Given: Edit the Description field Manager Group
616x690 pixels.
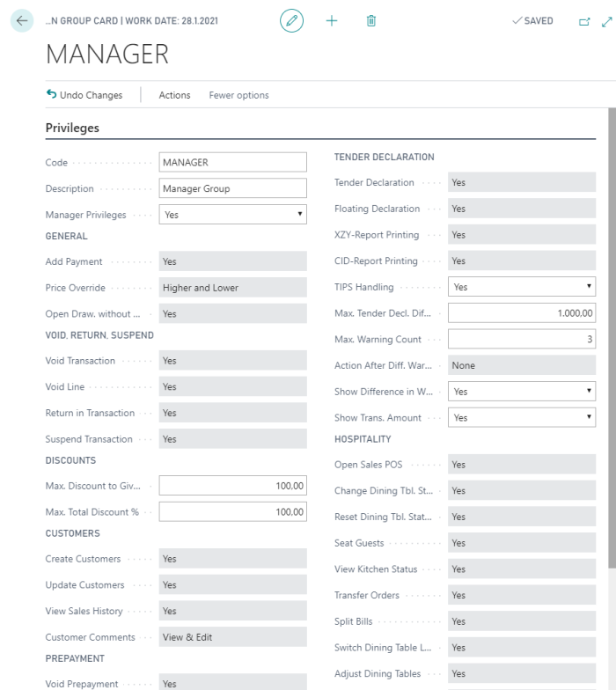Looking at the screenshot, I should [x=232, y=188].
